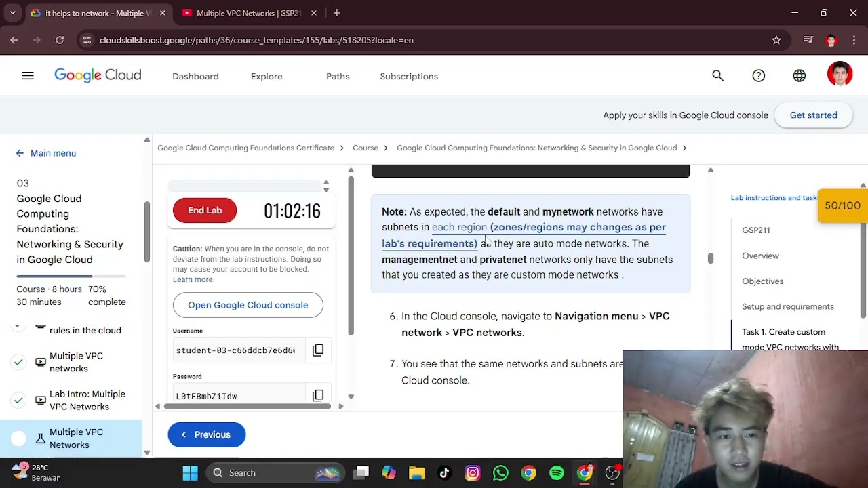This screenshot has width=868, height=488.
Task: Click Open Google Cloud console
Action: tap(248, 305)
